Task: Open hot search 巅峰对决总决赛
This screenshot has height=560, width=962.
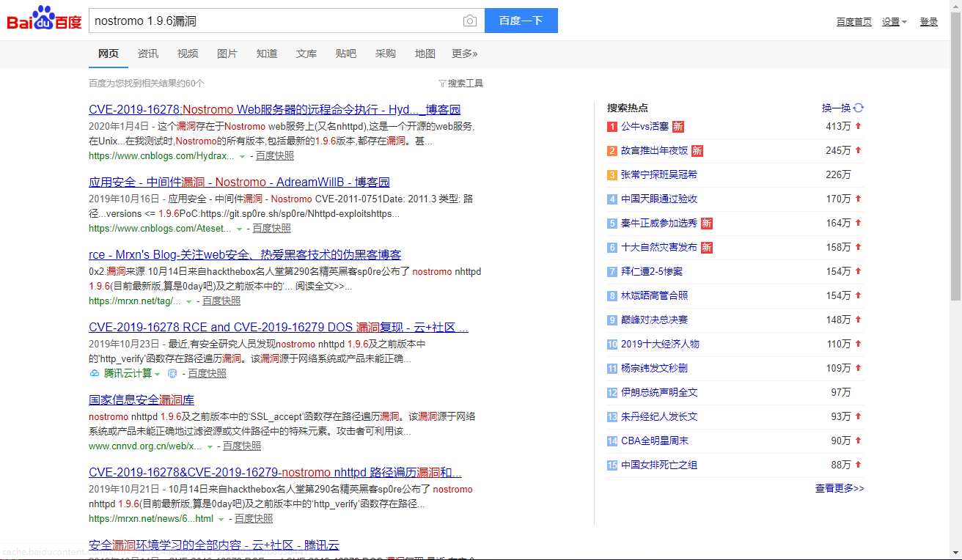Action: coord(654,320)
